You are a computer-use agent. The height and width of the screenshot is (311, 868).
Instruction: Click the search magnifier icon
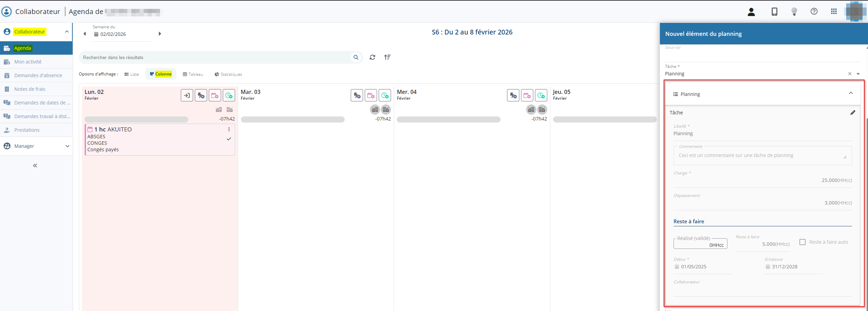tap(356, 57)
